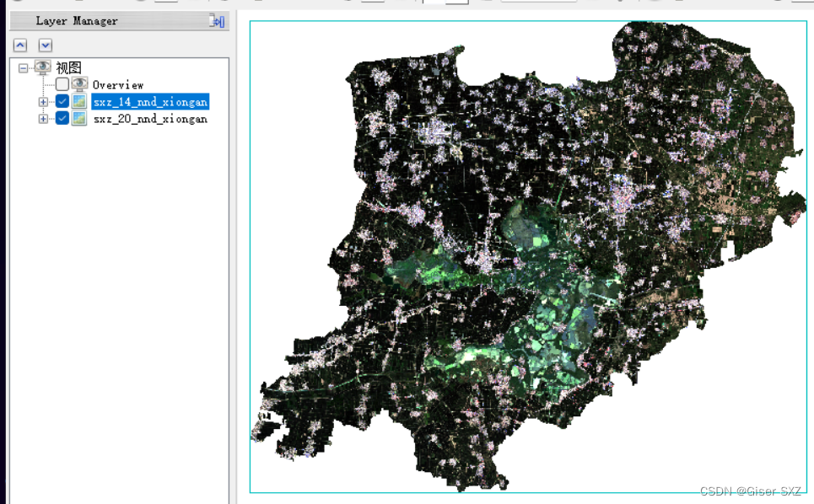Click the sxz_14_nnd_xiongan raster layer icon

79,101
